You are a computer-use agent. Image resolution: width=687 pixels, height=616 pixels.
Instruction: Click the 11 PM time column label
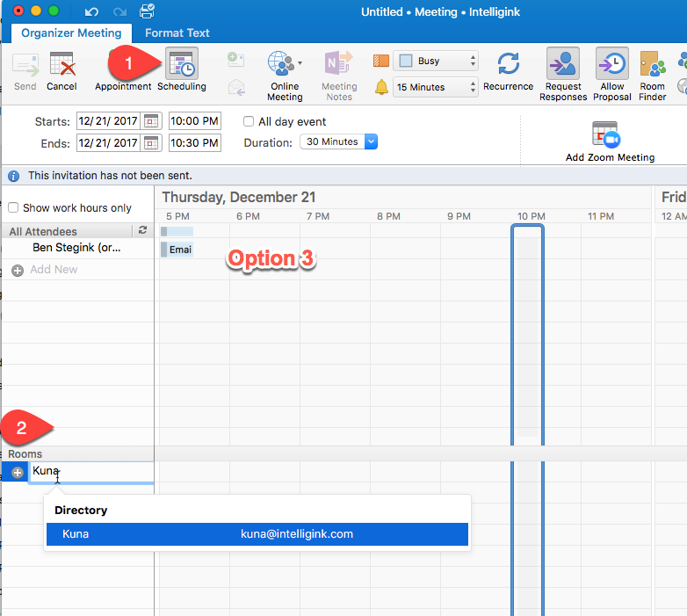point(601,216)
